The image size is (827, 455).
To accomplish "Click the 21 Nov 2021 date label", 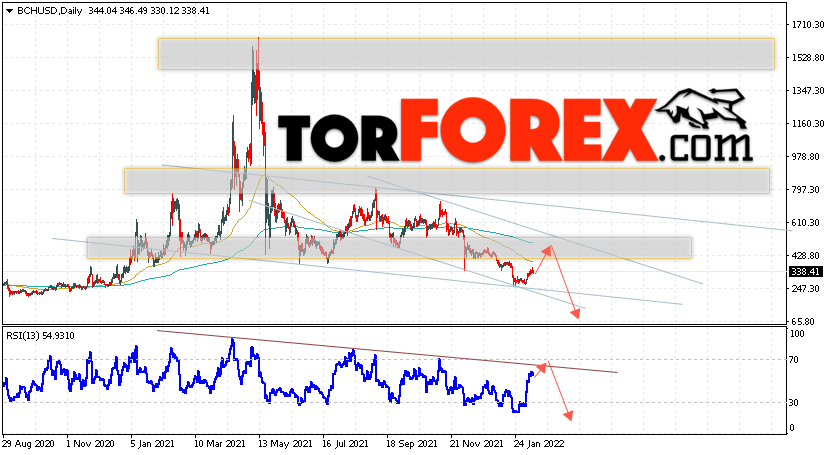I will pyautogui.click(x=476, y=443).
